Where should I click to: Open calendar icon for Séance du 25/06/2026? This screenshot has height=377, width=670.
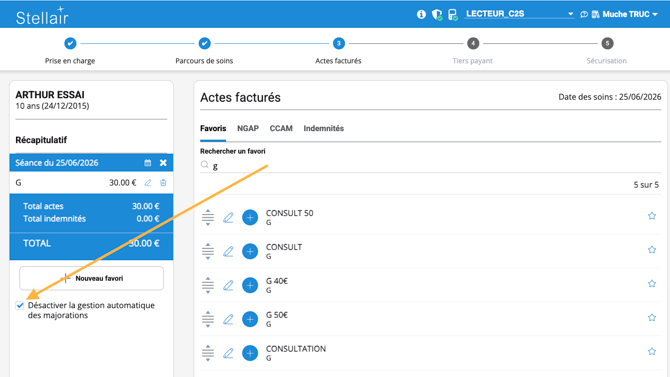pyautogui.click(x=148, y=163)
